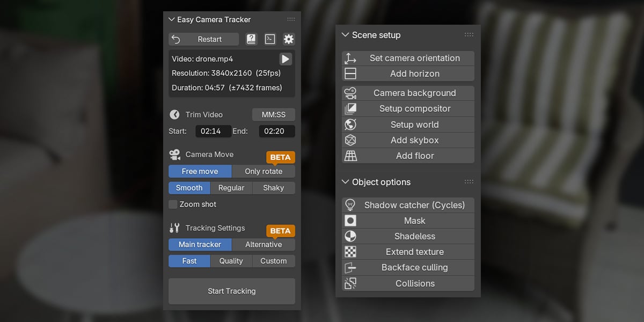Click the Shadow catcher lightbulb icon
Image resolution: width=644 pixels, height=322 pixels.
click(350, 205)
